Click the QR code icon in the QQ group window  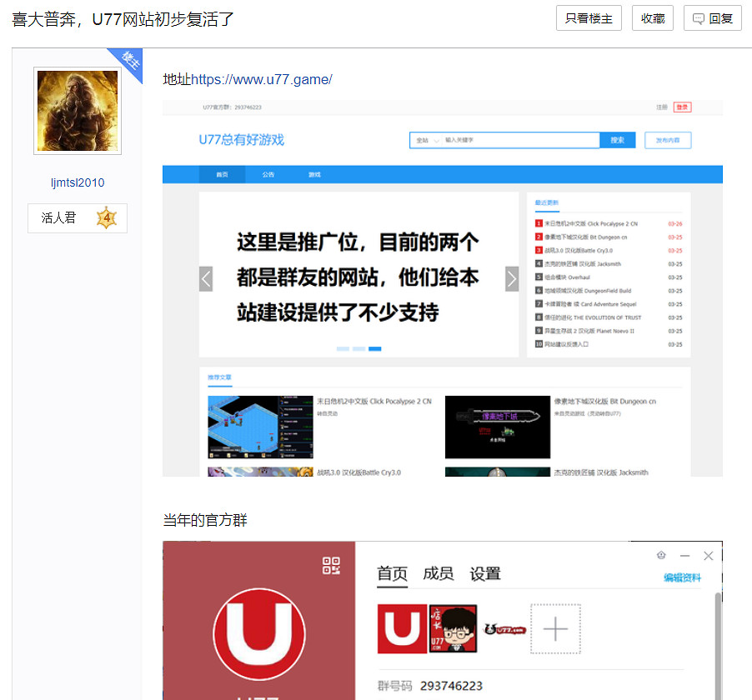[x=332, y=564]
